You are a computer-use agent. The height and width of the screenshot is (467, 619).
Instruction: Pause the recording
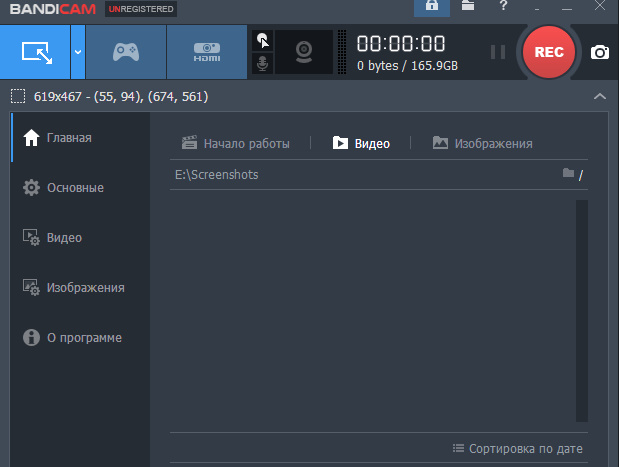click(498, 52)
